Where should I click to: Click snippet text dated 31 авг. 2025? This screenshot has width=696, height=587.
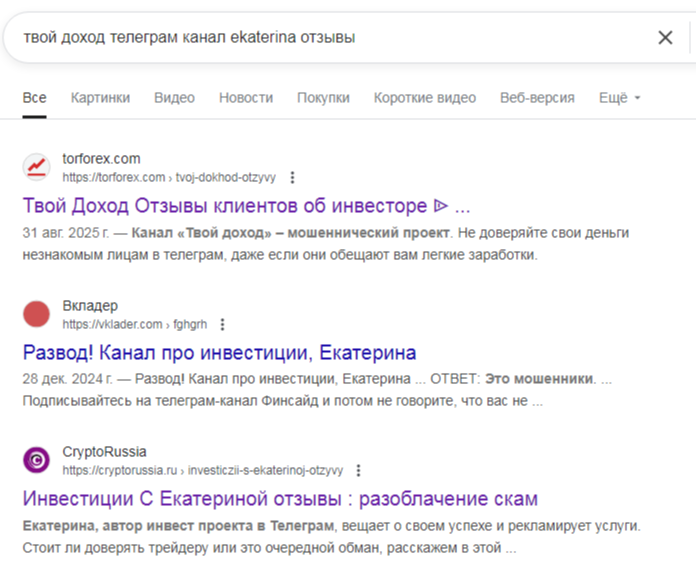326,244
